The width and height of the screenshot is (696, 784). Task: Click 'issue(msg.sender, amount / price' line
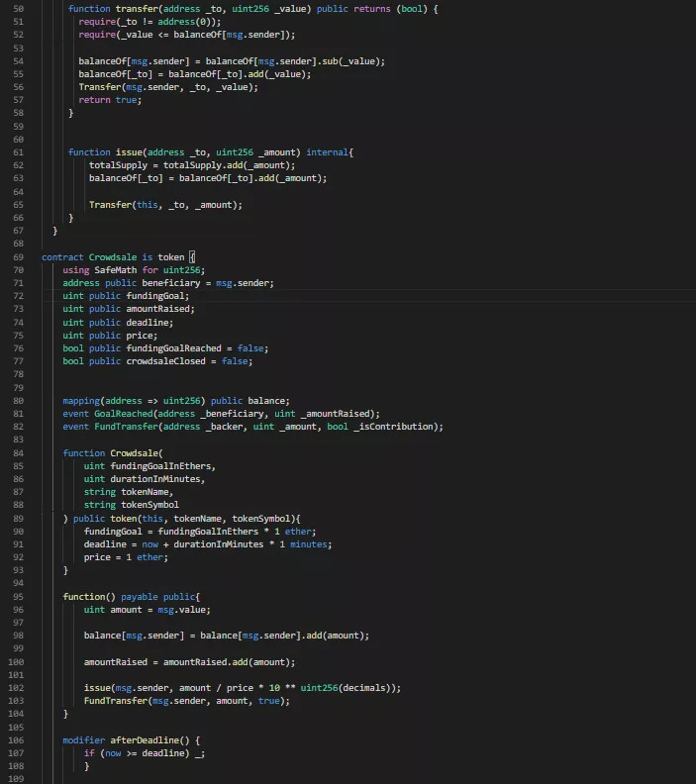pyautogui.click(x=242, y=689)
